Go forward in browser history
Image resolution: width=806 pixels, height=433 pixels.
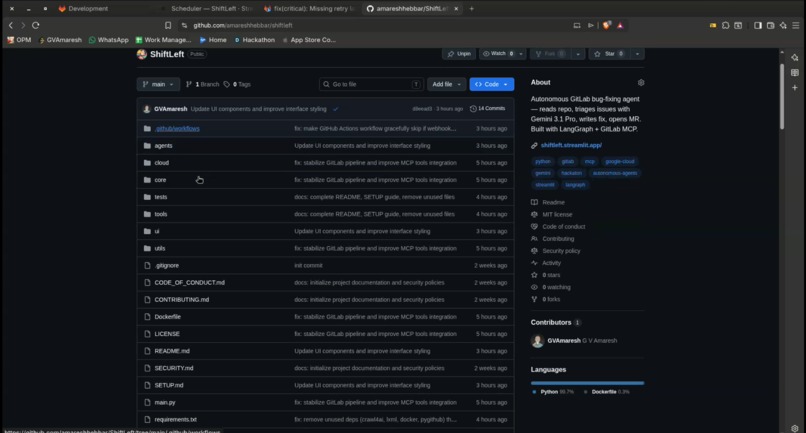pos(23,25)
